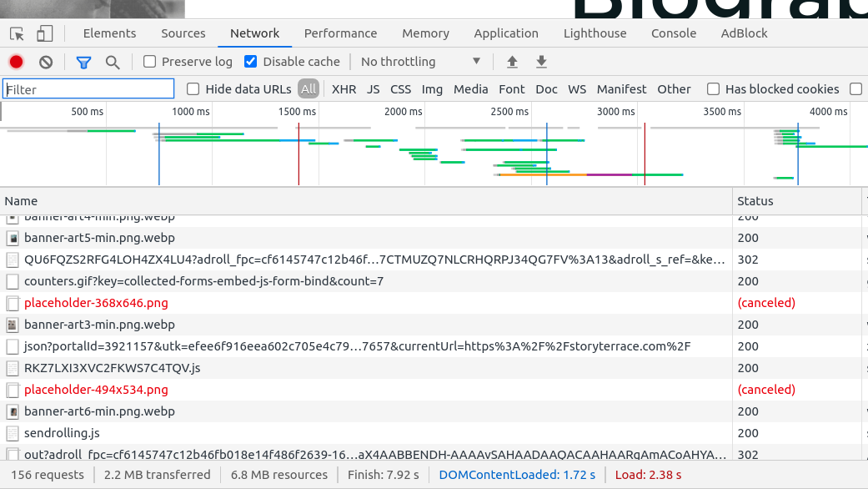Click the timeline overview at 2000 ms

[x=404, y=111]
